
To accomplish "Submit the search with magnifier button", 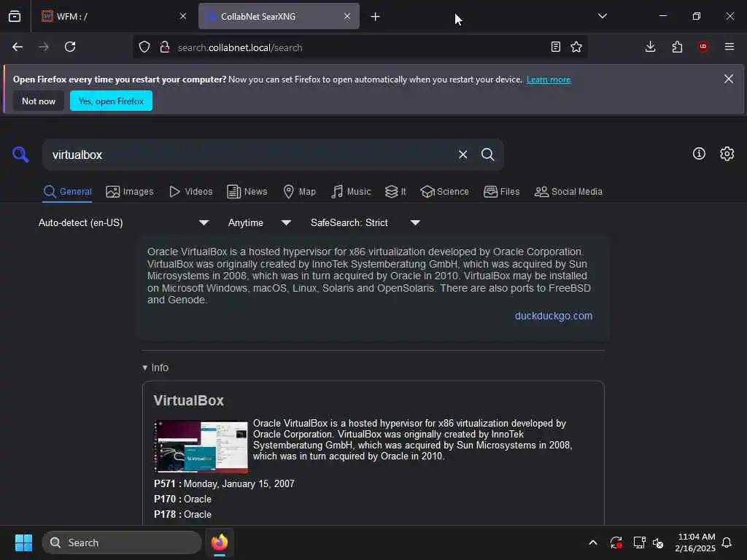I will pyautogui.click(x=487, y=155).
